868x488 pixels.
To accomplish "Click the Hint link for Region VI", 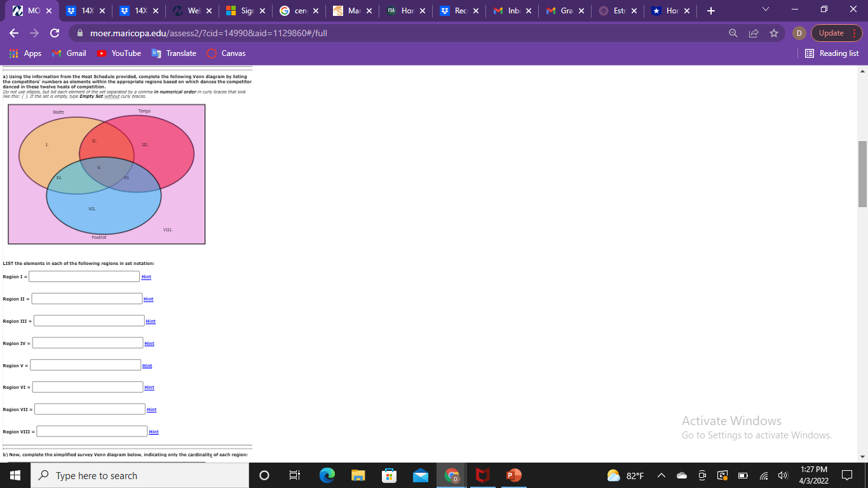I will 149,388.
